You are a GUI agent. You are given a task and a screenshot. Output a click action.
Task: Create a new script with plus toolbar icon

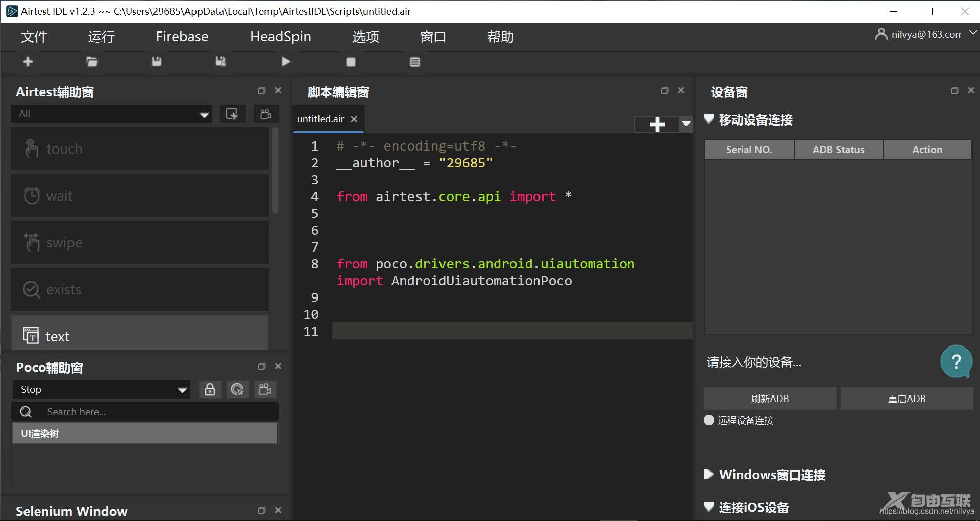[28, 61]
